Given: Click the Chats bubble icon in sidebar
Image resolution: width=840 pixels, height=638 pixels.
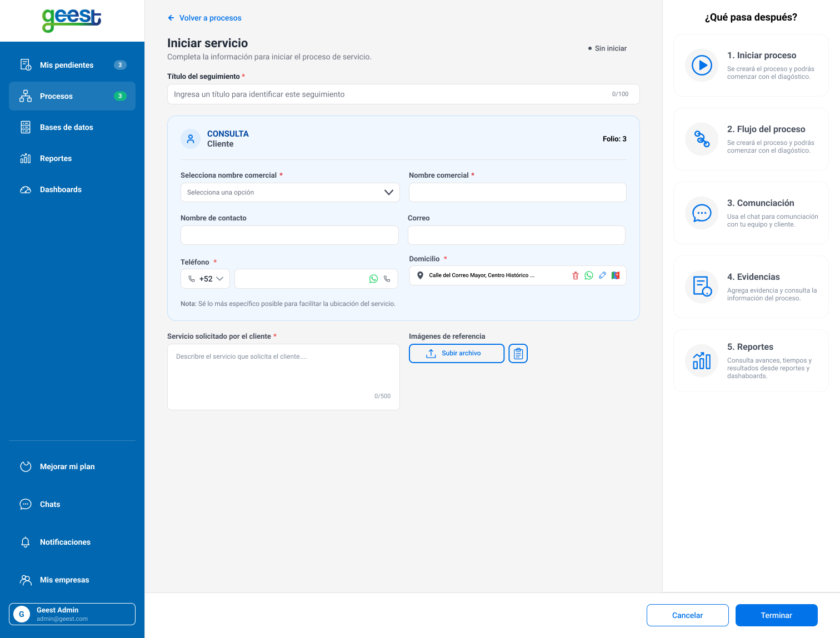Looking at the screenshot, I should point(26,504).
